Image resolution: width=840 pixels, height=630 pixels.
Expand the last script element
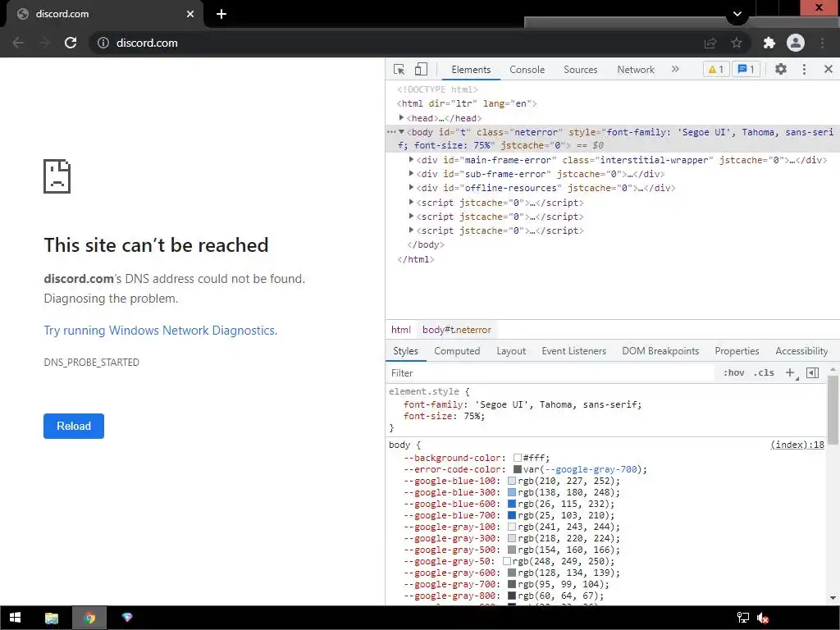pyautogui.click(x=411, y=230)
